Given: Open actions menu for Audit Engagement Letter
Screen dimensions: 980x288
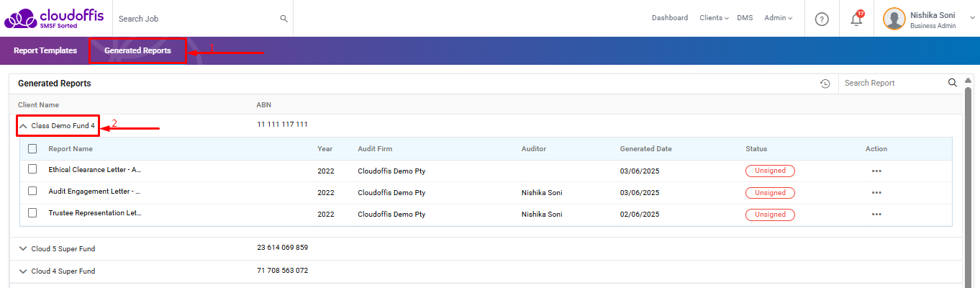Looking at the screenshot, I should tap(876, 193).
